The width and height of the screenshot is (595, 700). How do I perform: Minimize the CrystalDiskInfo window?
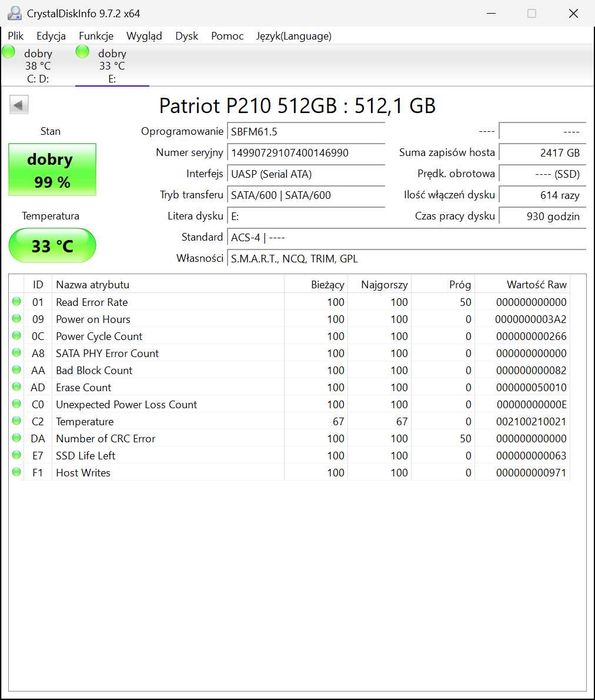491,13
